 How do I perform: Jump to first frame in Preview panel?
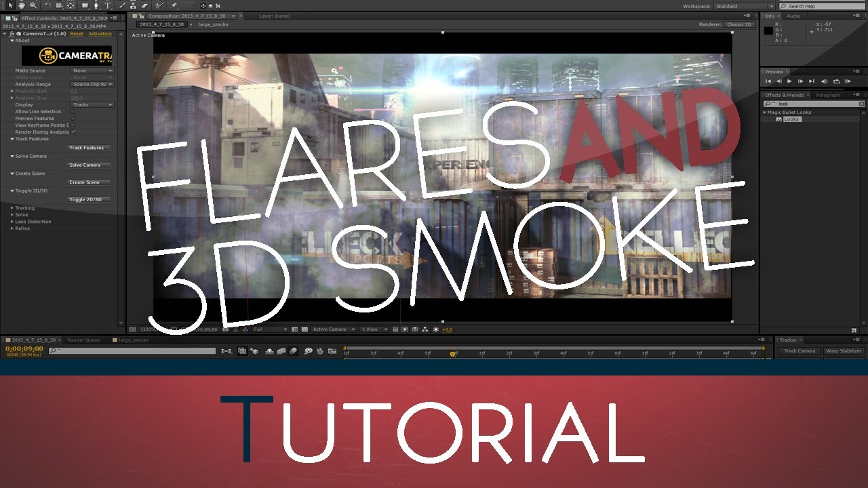(x=769, y=81)
